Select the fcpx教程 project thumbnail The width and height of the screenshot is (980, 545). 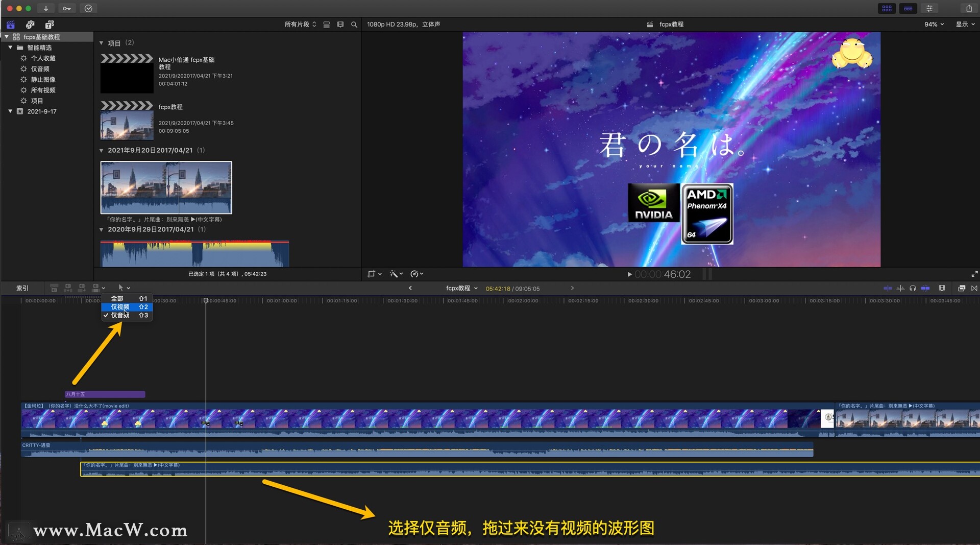pos(127,121)
